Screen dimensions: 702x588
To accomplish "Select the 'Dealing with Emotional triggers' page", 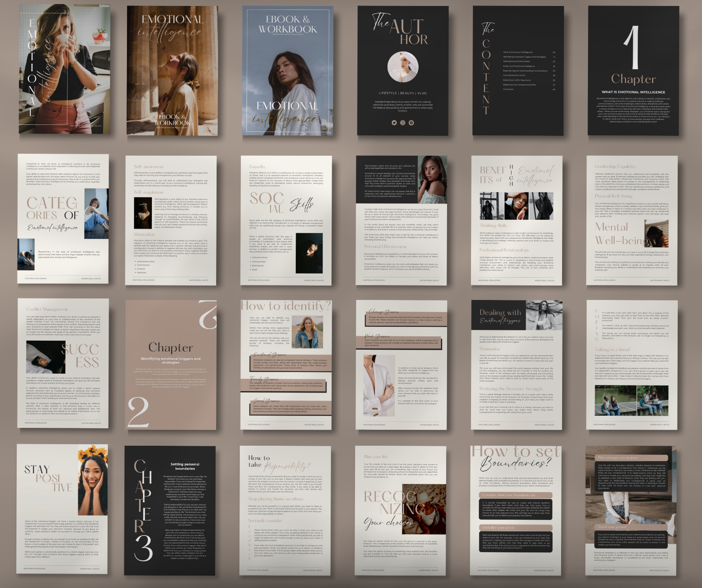I will (516, 364).
